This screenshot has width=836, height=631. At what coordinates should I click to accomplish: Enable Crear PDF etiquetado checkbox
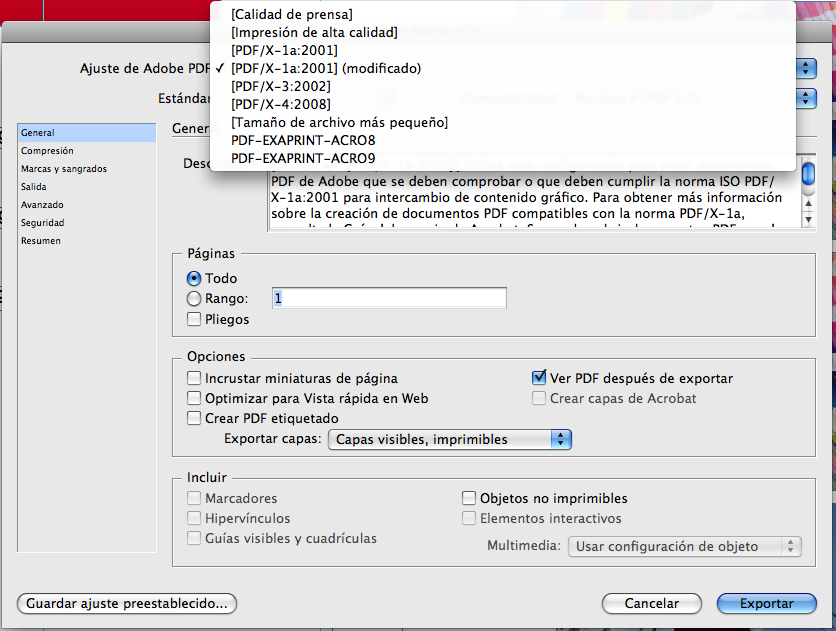pos(194,418)
